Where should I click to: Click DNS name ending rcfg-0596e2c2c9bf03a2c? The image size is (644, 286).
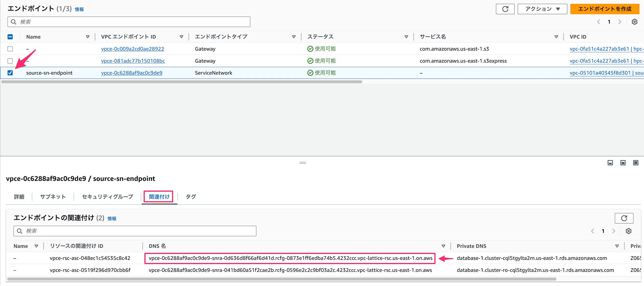coord(290,270)
